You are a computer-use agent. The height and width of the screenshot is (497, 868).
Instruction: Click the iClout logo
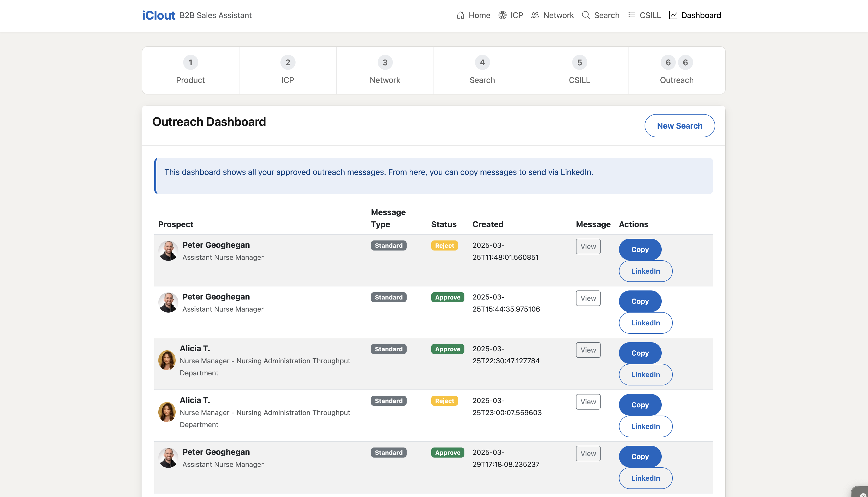[158, 15]
